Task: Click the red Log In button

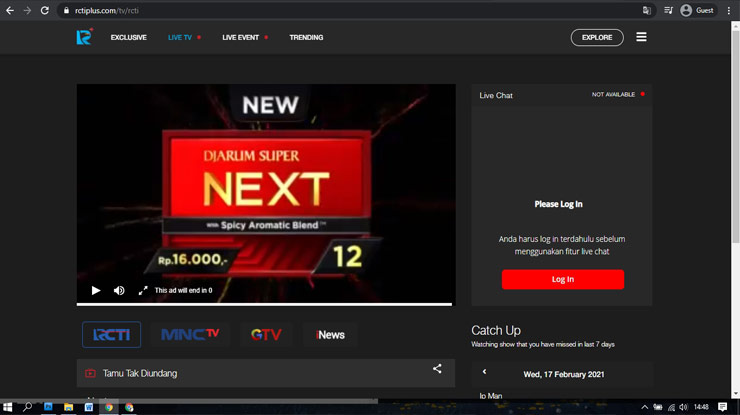Action: click(x=563, y=279)
